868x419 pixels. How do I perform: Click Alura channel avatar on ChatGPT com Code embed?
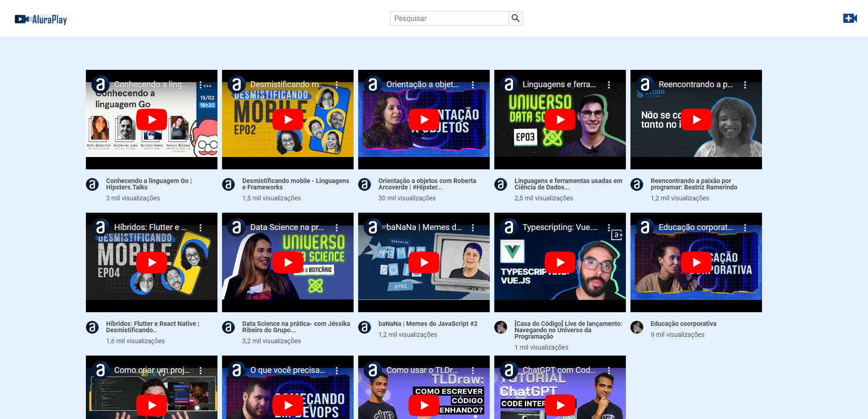[x=509, y=370]
